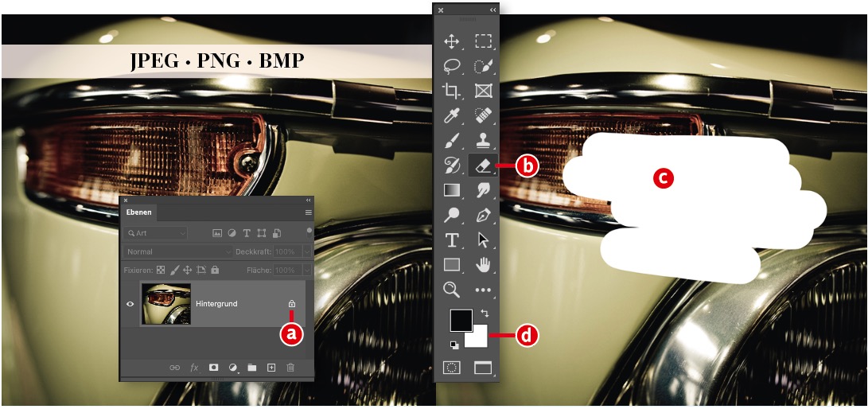The height and width of the screenshot is (409, 868).
Task: Switch to the Ebenen tab
Action: coord(139,212)
